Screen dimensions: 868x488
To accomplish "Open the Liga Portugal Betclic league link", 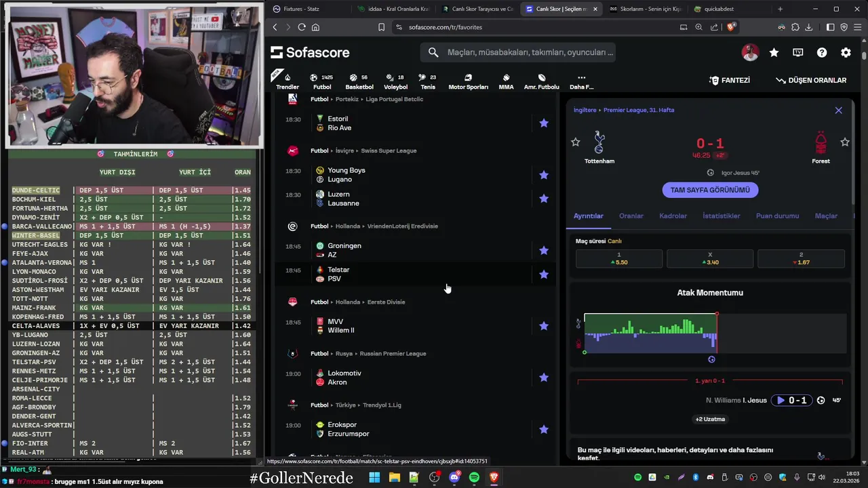I will 394,99.
